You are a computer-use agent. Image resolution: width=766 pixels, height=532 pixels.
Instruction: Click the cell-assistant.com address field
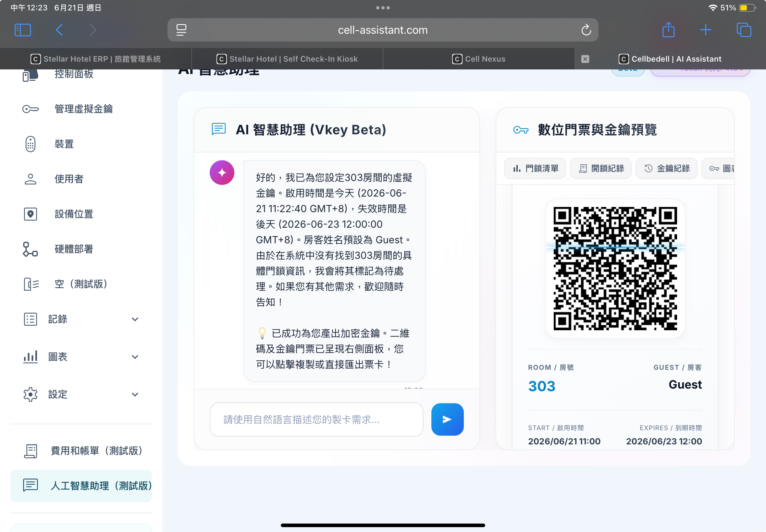click(x=382, y=30)
